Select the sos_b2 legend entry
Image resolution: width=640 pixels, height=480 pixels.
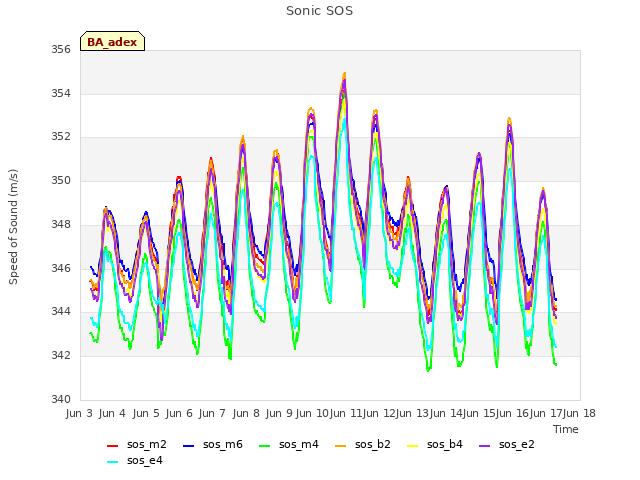(x=362, y=444)
